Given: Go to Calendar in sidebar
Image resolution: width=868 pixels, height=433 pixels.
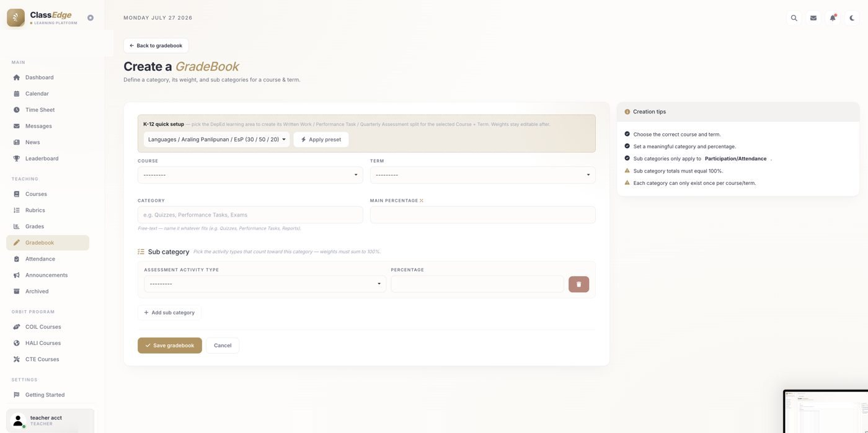Looking at the screenshot, I should (48, 94).
